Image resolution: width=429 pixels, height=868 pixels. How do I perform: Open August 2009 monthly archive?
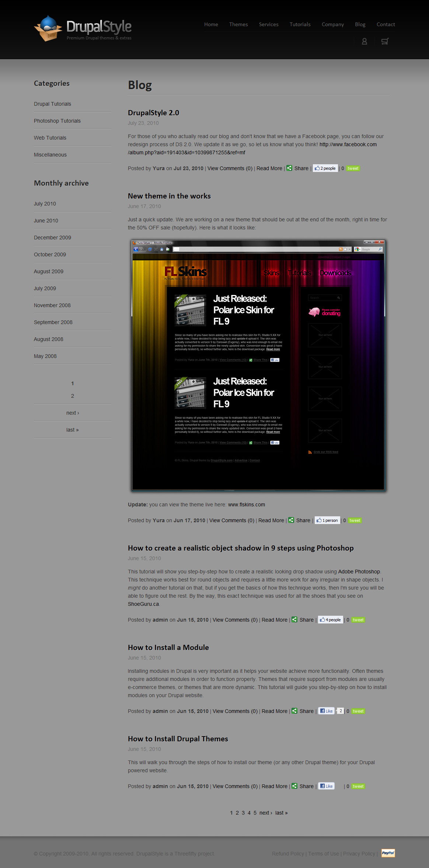[49, 271]
